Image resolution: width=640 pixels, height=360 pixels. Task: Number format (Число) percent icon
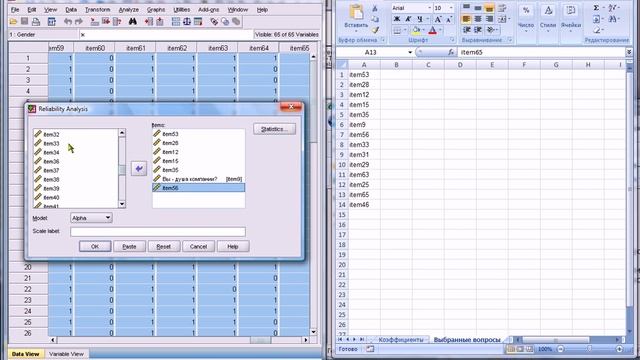click(526, 11)
